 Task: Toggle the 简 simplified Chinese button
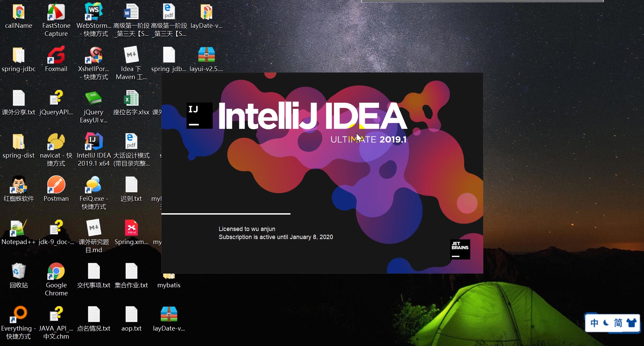click(618, 323)
